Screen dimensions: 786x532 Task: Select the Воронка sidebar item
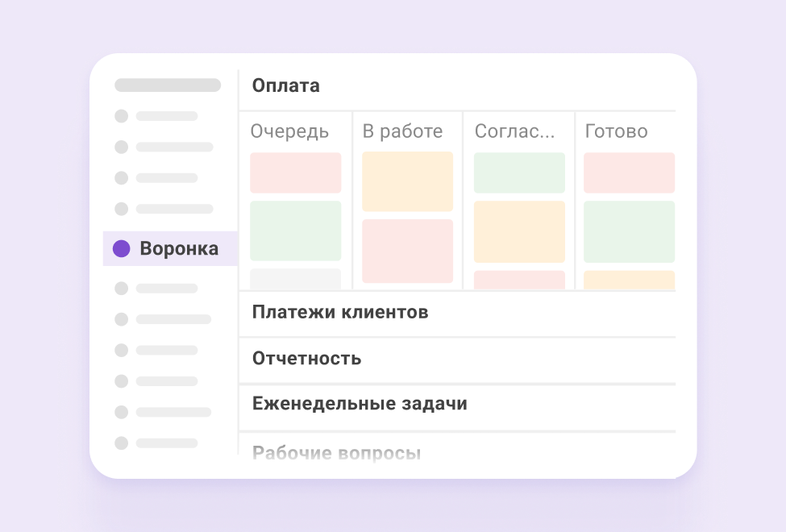(x=170, y=248)
